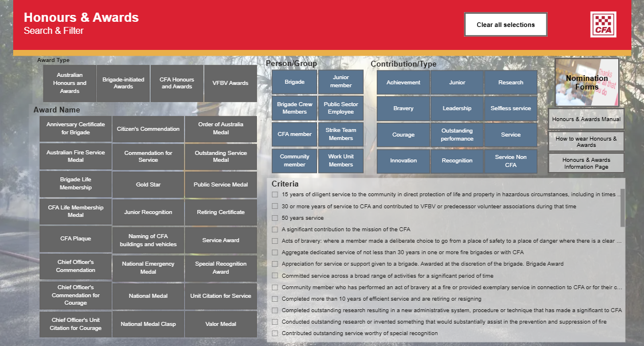Go to Honours & Awards Information Page
This screenshot has height=346, width=644.
point(586,164)
